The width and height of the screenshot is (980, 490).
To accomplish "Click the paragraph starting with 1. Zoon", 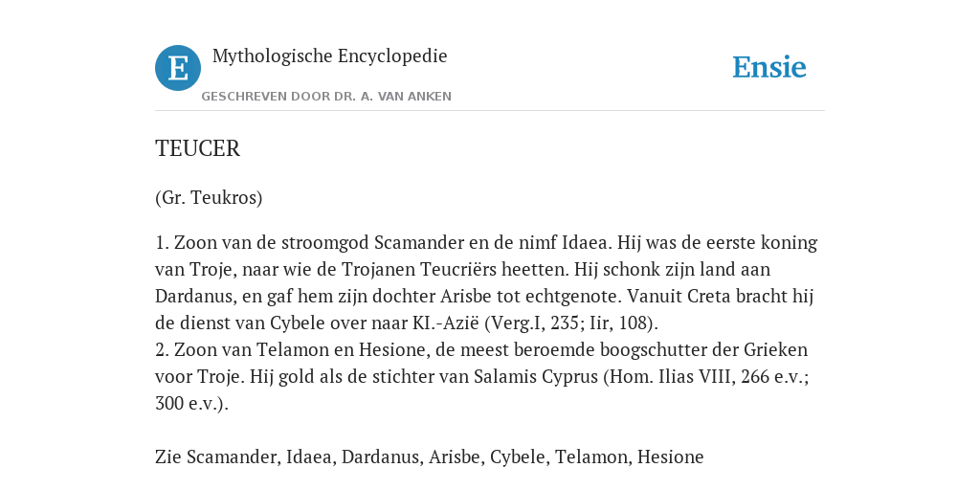I will click(x=486, y=282).
